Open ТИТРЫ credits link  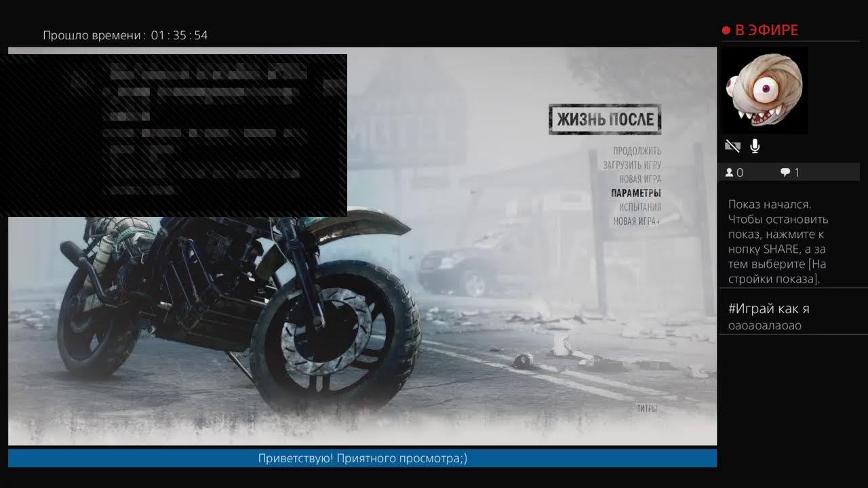point(646,409)
